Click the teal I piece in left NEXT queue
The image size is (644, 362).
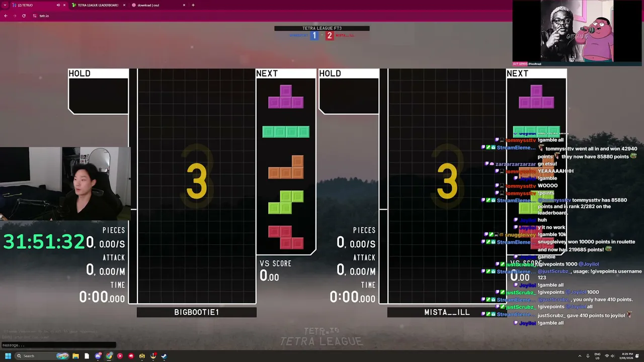tap(286, 132)
